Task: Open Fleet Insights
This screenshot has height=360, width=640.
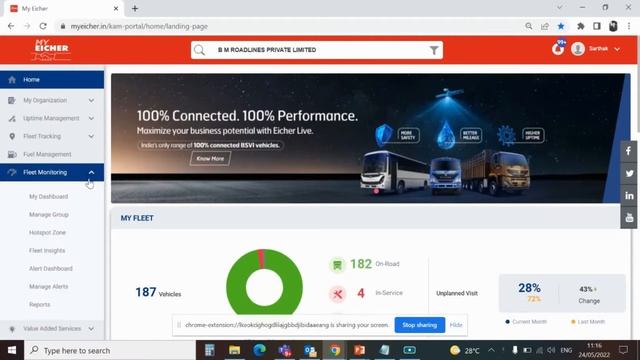Action: click(47, 251)
